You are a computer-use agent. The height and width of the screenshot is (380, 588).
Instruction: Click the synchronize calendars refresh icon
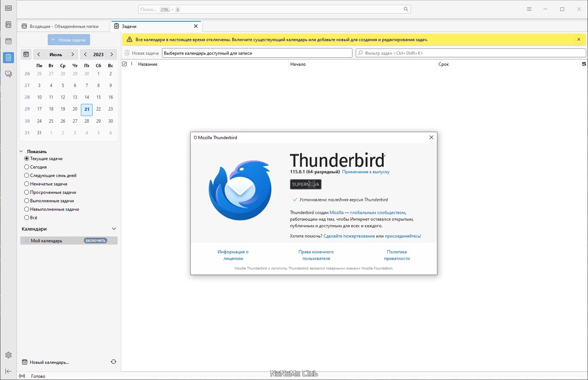point(114,362)
